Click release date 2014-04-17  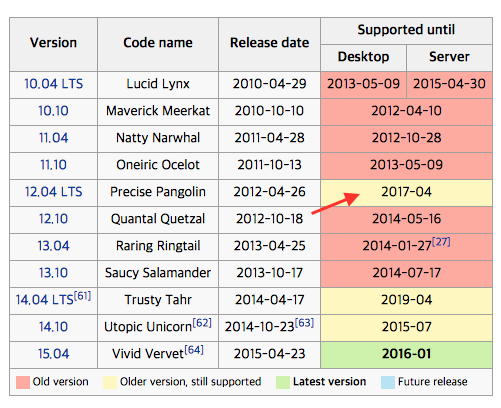click(x=269, y=300)
